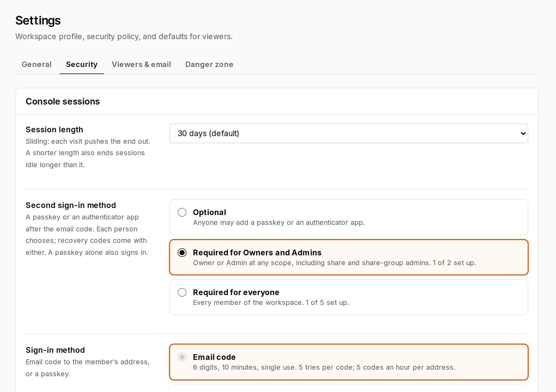Click 'Owner or Admin at any scope' description
Image resolution: width=556 pixels, height=392 pixels.
pyautogui.click(x=334, y=263)
